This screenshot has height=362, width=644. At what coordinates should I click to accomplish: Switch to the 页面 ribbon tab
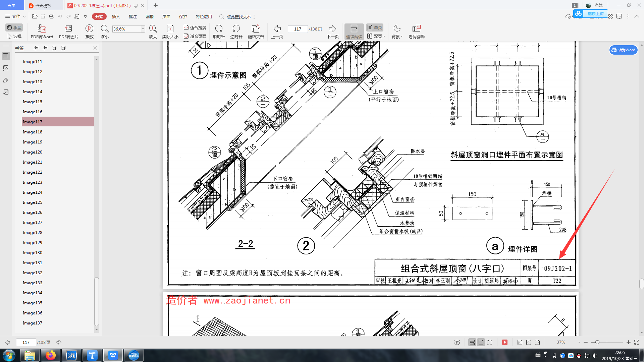pyautogui.click(x=166, y=16)
